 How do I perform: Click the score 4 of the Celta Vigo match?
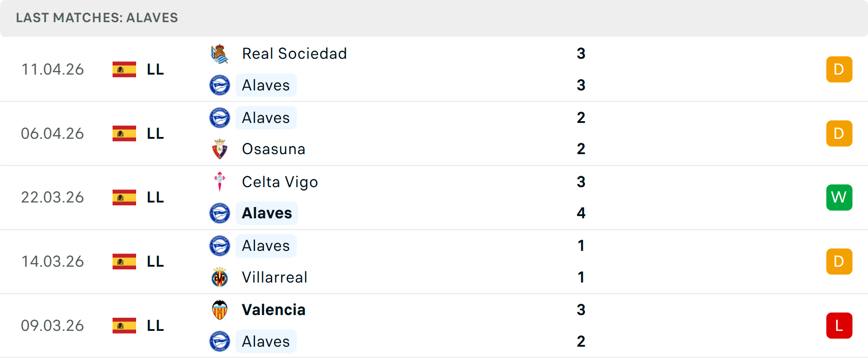click(581, 213)
